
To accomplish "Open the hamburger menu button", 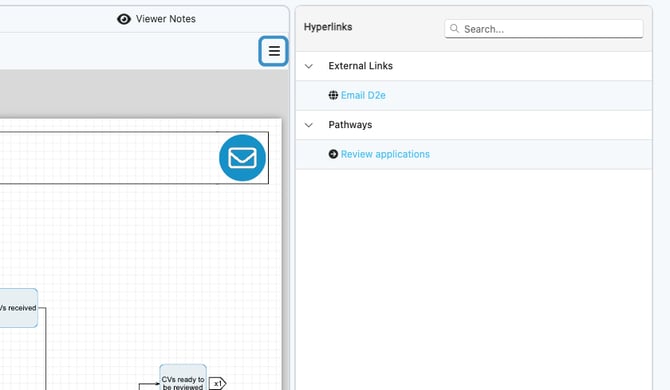I will pyautogui.click(x=273, y=51).
